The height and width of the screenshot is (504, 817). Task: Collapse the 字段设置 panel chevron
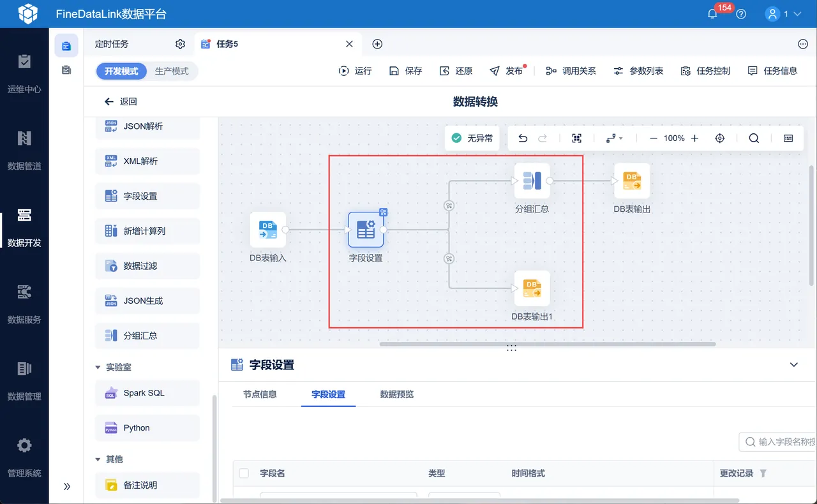[794, 365]
